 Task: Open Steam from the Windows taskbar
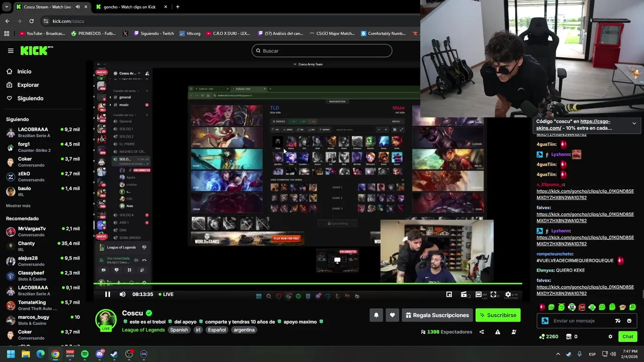[114, 354]
